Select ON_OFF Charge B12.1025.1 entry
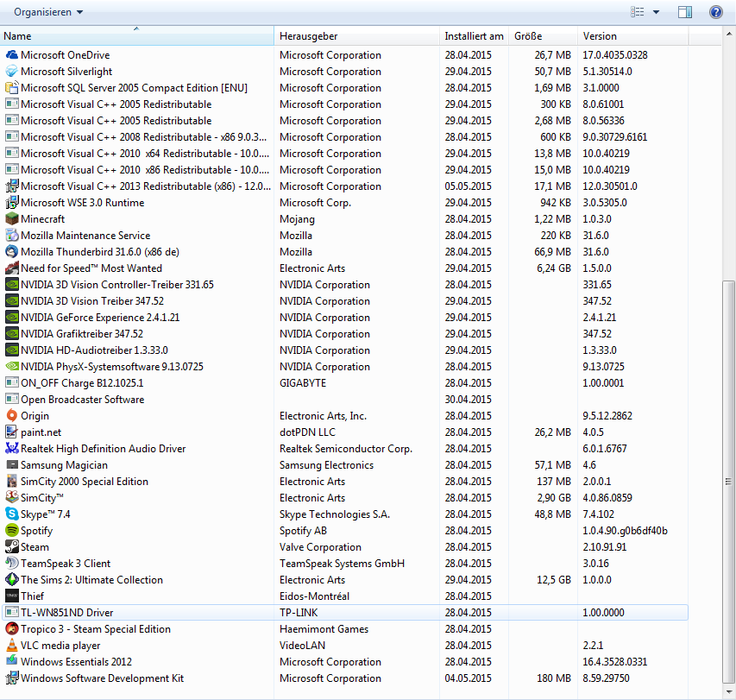This screenshot has height=700, width=736. tap(345, 383)
